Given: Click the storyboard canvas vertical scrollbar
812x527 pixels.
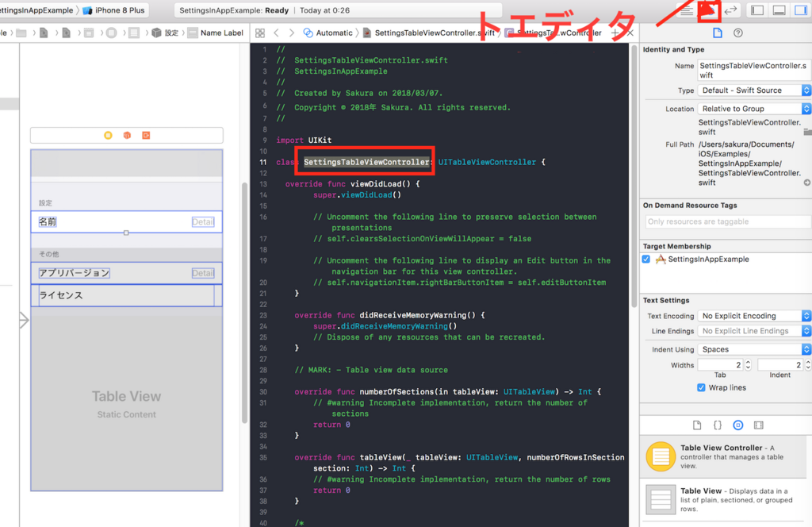Looking at the screenshot, I should (x=244, y=303).
